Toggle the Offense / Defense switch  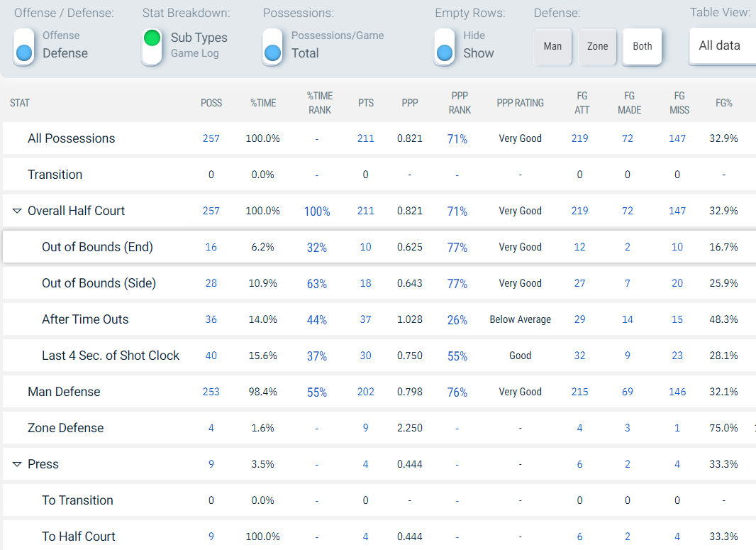click(23, 45)
